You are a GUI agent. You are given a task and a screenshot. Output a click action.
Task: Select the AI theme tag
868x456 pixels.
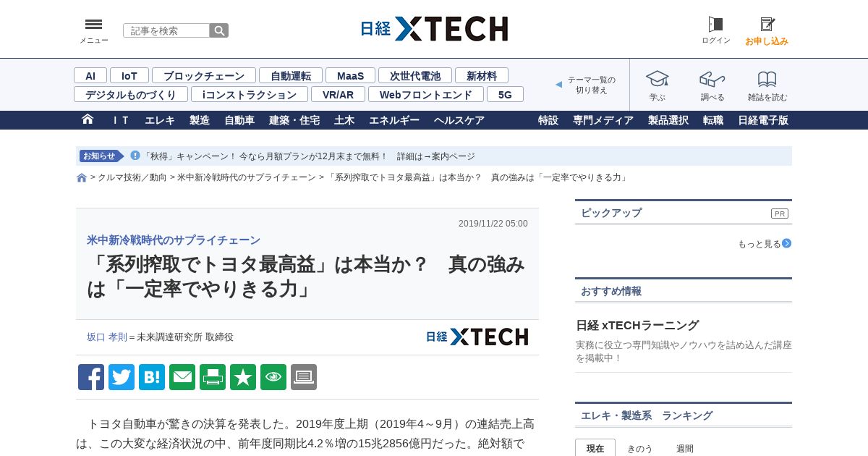pyautogui.click(x=90, y=75)
